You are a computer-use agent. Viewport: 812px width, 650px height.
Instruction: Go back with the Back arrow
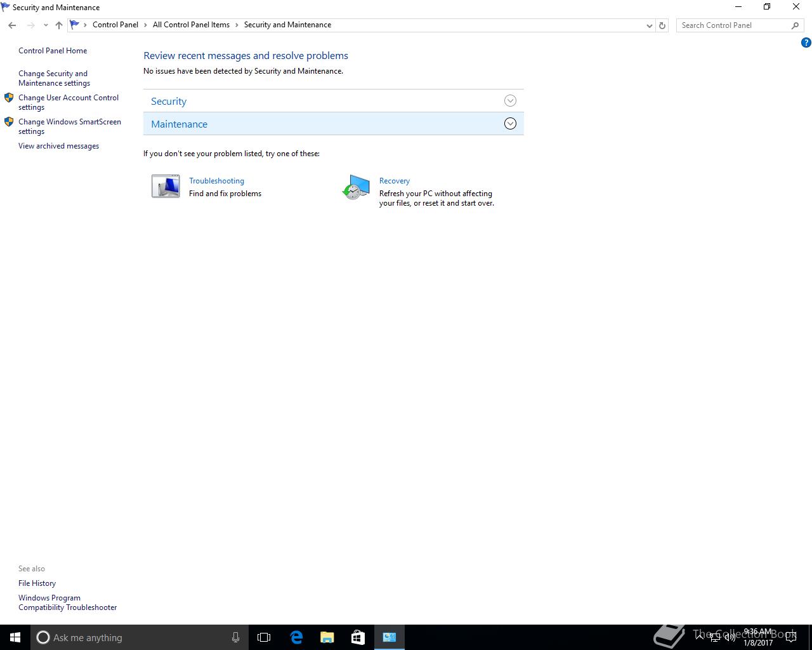pyautogui.click(x=12, y=25)
